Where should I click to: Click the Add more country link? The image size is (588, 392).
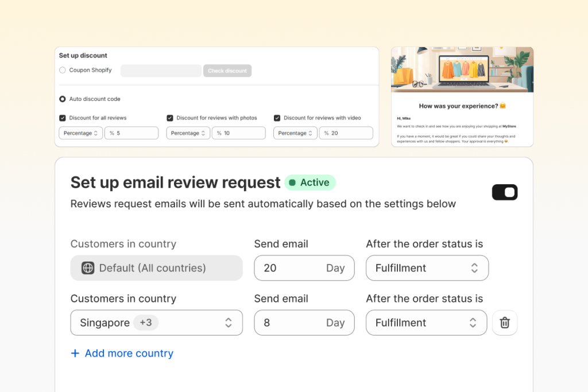click(x=129, y=354)
